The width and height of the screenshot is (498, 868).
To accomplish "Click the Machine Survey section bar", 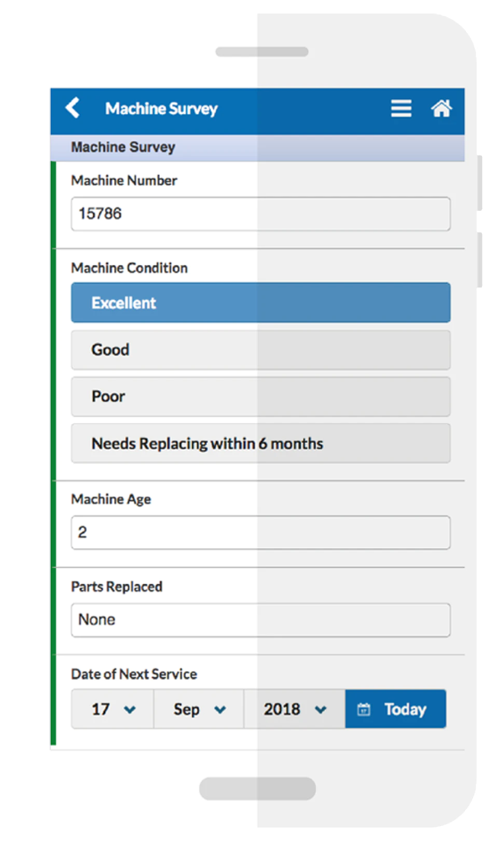I will (x=257, y=147).
